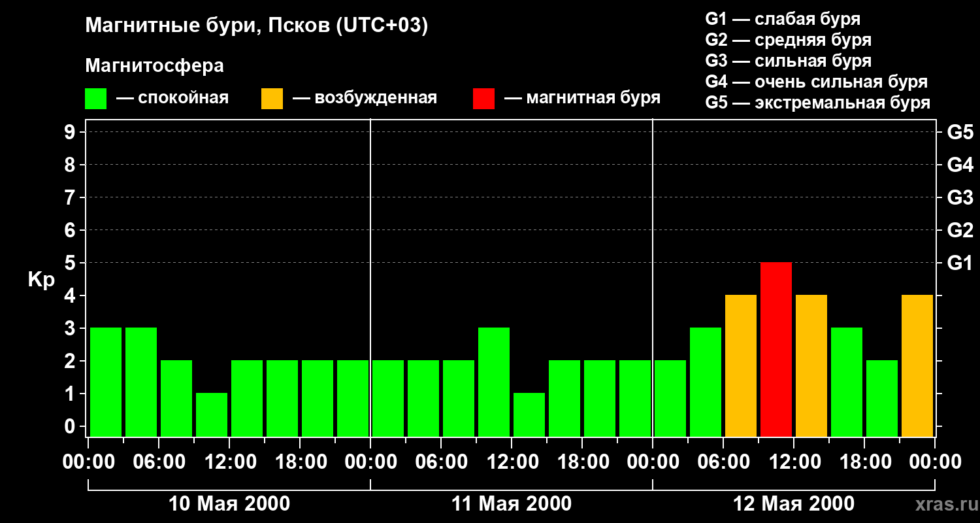Image resolution: width=980 pixels, height=523 pixels.
Task: Click the '06:00' time label for 10 May
Action: point(159,462)
